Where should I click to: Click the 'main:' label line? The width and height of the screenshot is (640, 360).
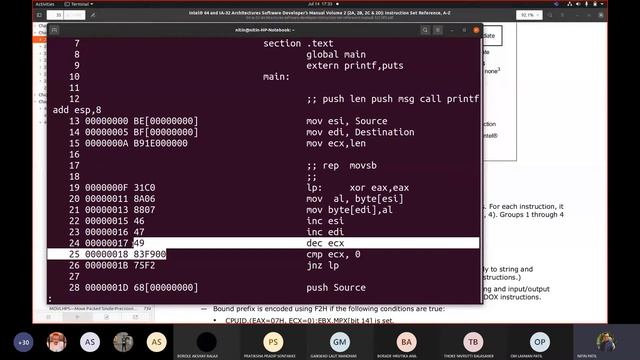(276, 77)
